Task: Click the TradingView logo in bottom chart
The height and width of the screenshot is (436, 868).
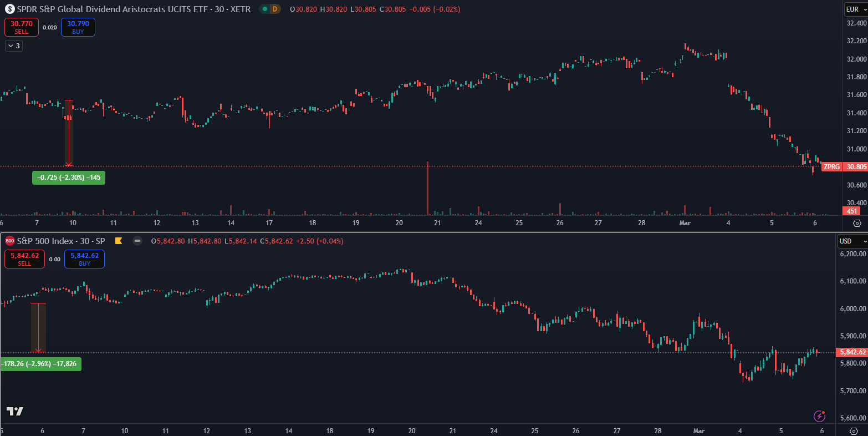Action: pyautogui.click(x=15, y=411)
